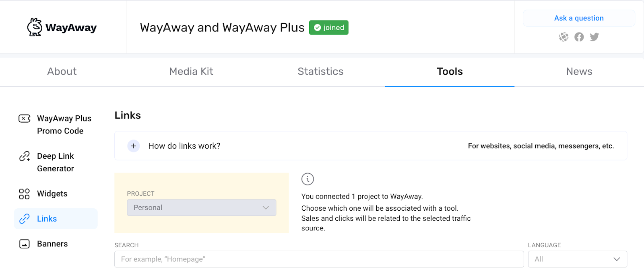
Task: Open the News tab
Action: [x=579, y=72]
